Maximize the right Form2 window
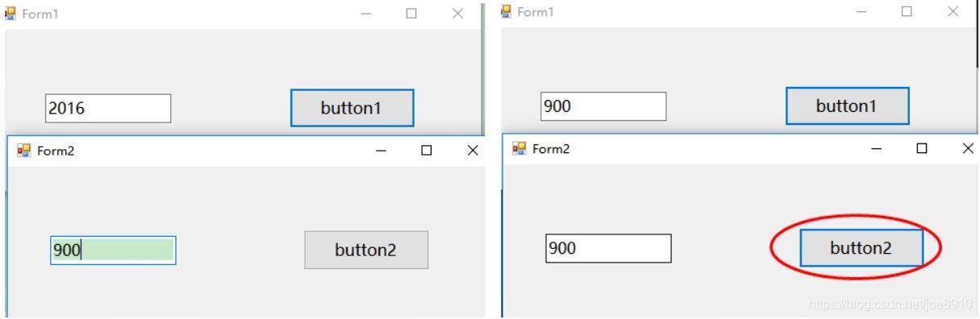The image size is (980, 319). pos(922,148)
